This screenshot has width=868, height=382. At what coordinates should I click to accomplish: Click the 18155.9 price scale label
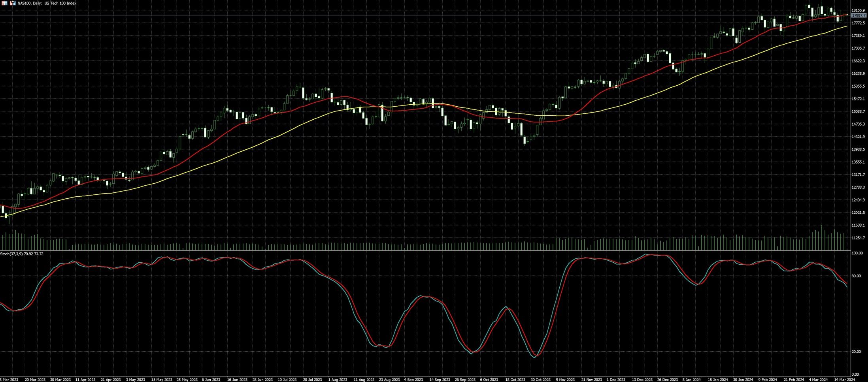pos(858,10)
